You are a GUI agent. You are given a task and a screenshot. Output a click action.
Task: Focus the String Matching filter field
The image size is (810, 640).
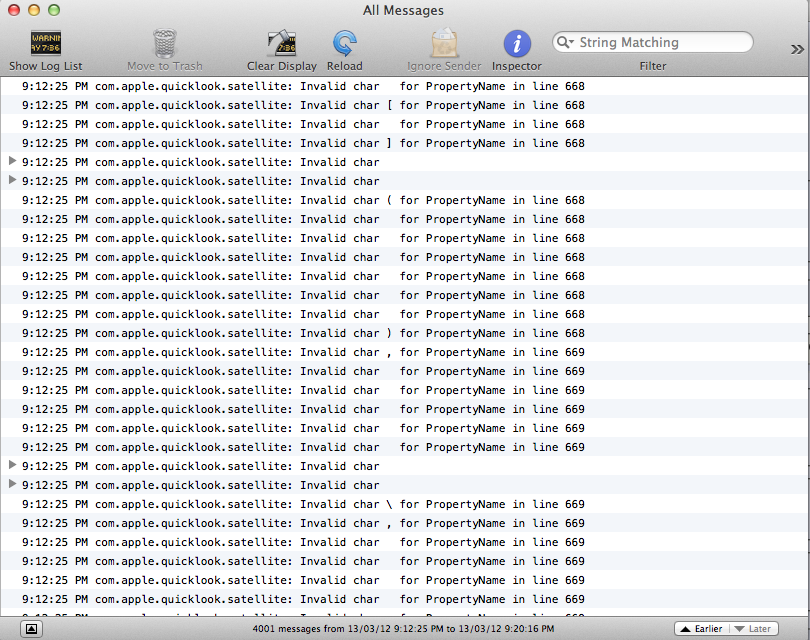[652, 42]
